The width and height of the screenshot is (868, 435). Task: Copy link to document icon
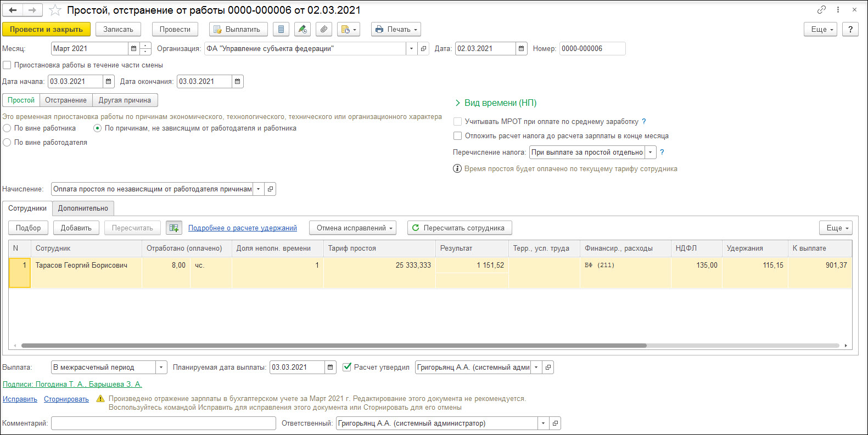coord(821,10)
